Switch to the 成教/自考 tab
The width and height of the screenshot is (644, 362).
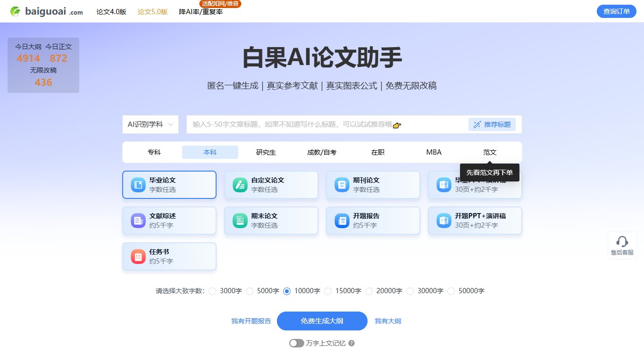point(322,152)
